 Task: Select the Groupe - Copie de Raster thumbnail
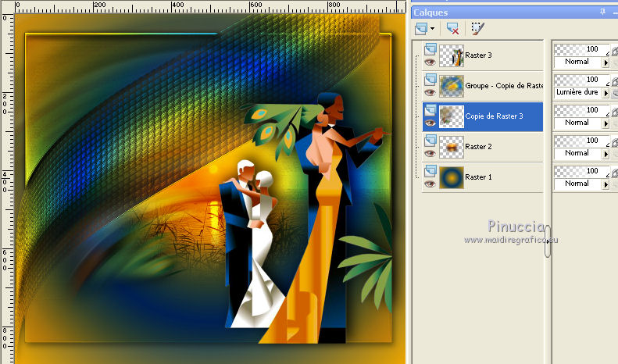pyautogui.click(x=452, y=86)
